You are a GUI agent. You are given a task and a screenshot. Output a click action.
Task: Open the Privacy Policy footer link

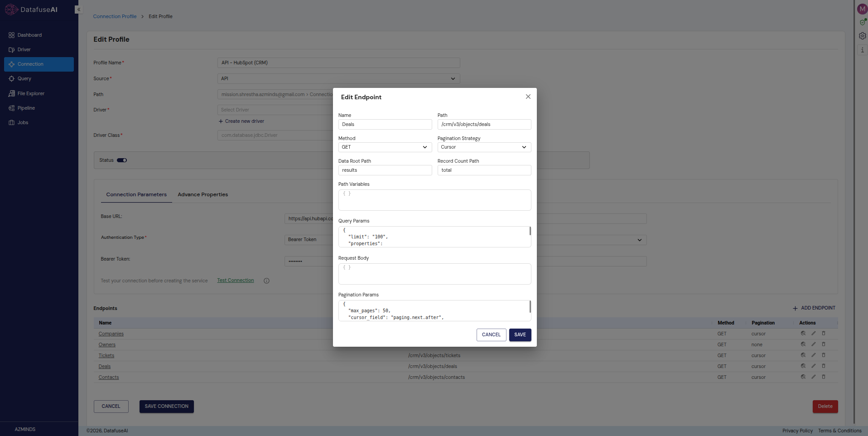[797, 431]
